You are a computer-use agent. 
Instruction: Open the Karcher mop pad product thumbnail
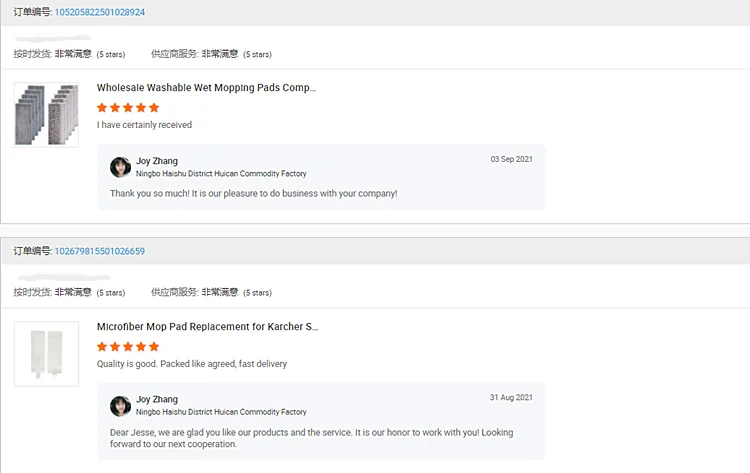[x=46, y=353]
